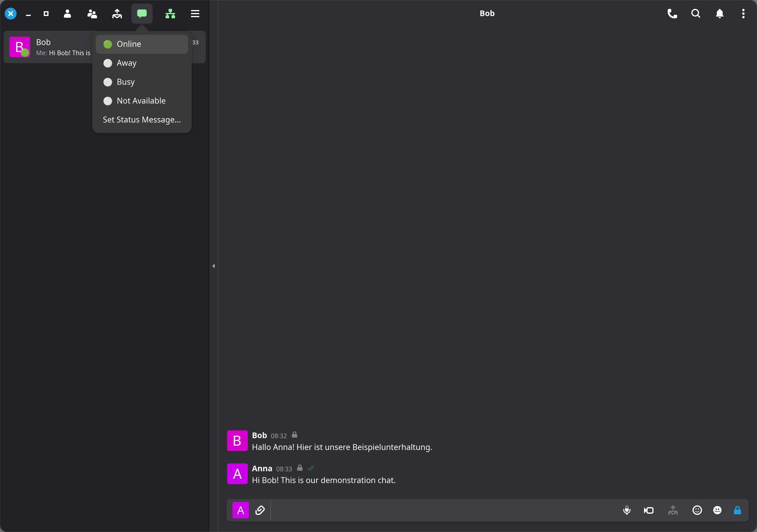Toggle encryption with the blue lock icon
Screen dimensions: 757x532
coord(737,510)
